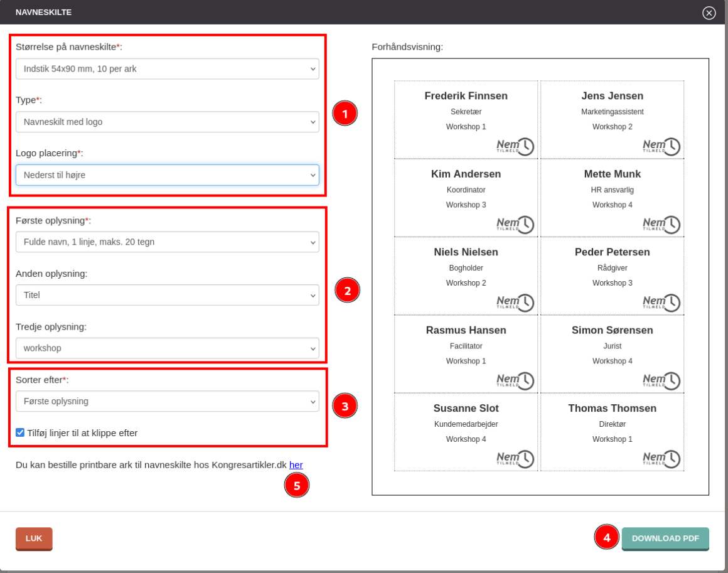Screen dimensions: 728x573
Task: Expand the Logo placering dropdown
Action: pos(167,175)
